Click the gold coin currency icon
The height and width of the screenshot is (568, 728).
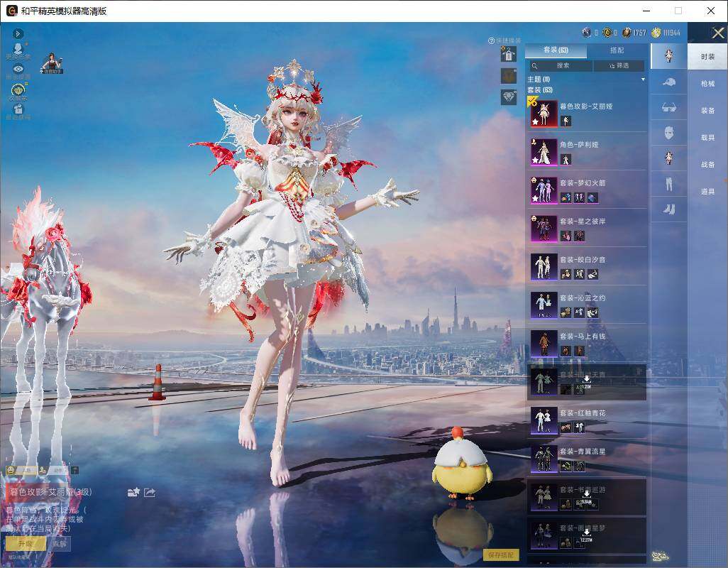coord(656,33)
